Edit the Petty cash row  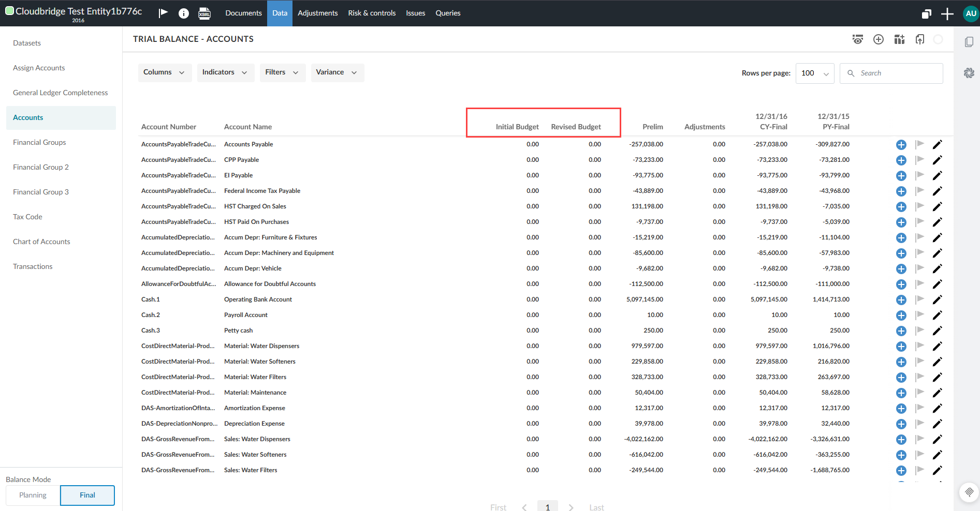click(938, 330)
